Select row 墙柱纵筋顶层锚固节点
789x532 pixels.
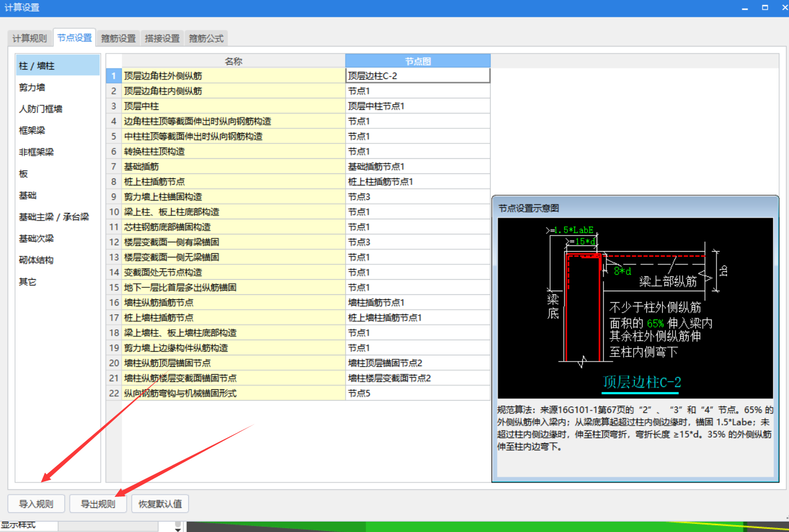(233, 363)
